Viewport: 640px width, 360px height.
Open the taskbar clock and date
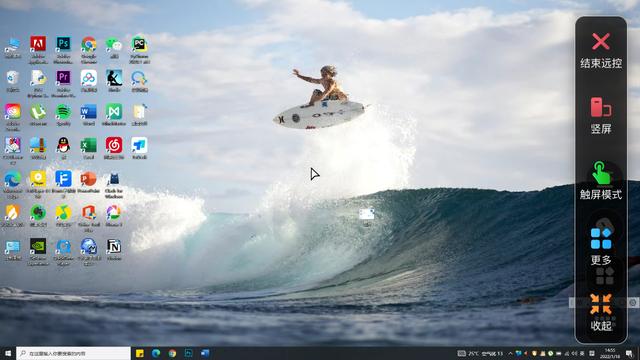[610, 353]
